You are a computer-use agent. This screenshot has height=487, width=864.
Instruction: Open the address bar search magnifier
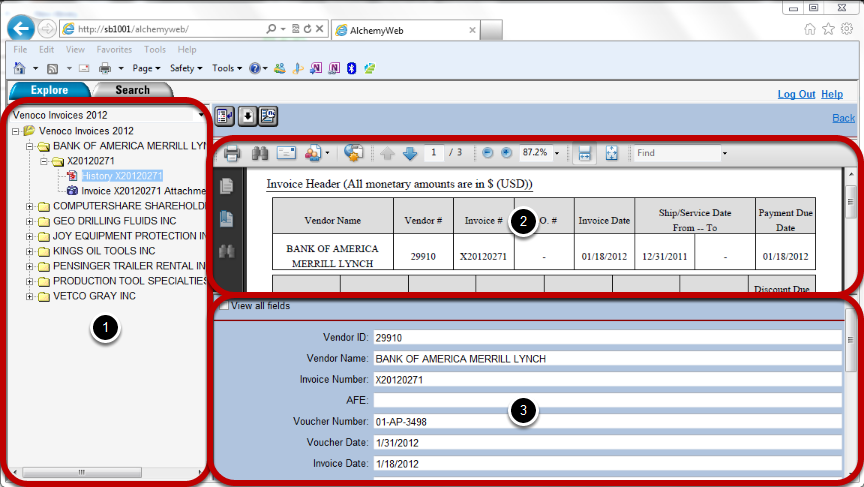pos(271,29)
